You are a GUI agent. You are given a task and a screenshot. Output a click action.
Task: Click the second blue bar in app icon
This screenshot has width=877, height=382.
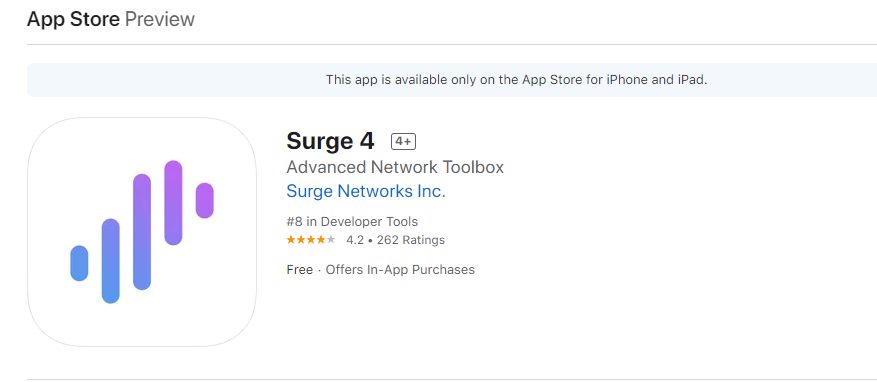(111, 261)
